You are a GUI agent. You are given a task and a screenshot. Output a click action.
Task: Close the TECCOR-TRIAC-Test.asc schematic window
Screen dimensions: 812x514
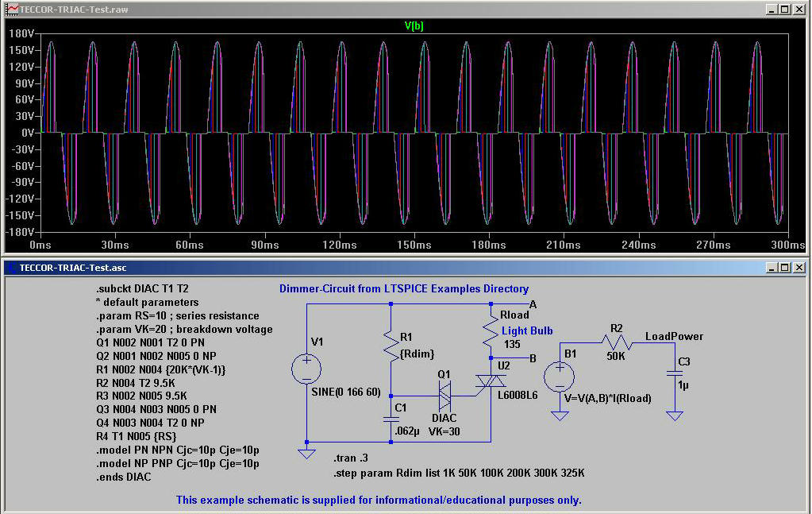pos(799,268)
